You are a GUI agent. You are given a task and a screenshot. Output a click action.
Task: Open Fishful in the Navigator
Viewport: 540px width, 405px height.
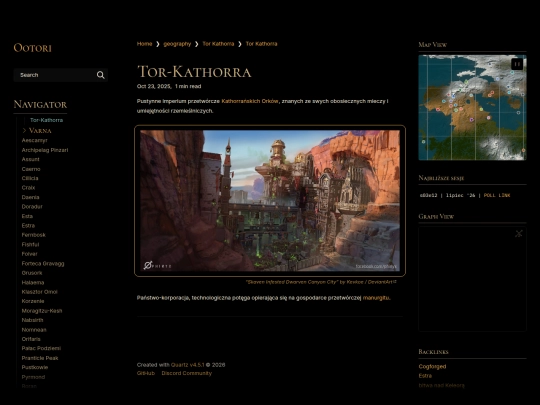point(30,245)
